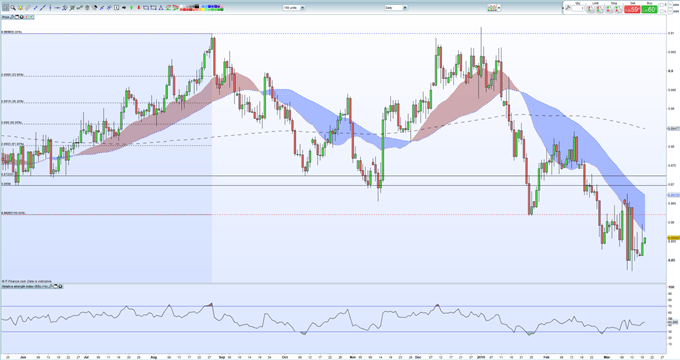Click the green Buy price button
The image size is (680, 360).
(649, 9)
